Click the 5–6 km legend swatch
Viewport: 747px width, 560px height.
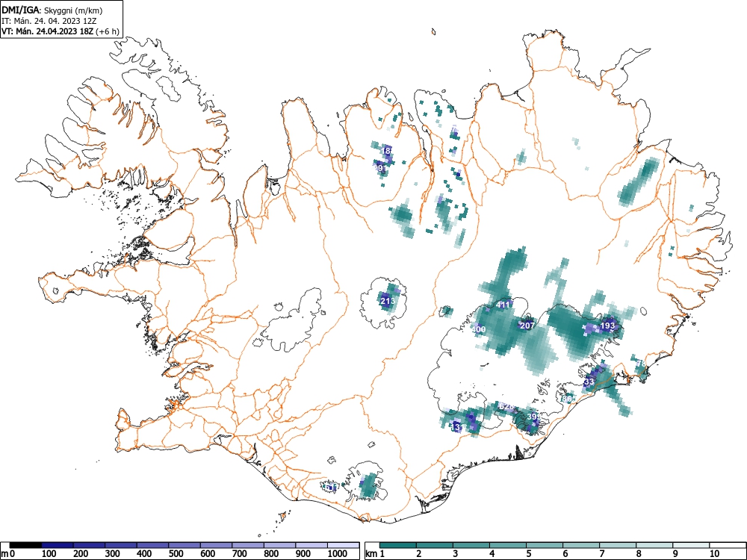(545, 545)
